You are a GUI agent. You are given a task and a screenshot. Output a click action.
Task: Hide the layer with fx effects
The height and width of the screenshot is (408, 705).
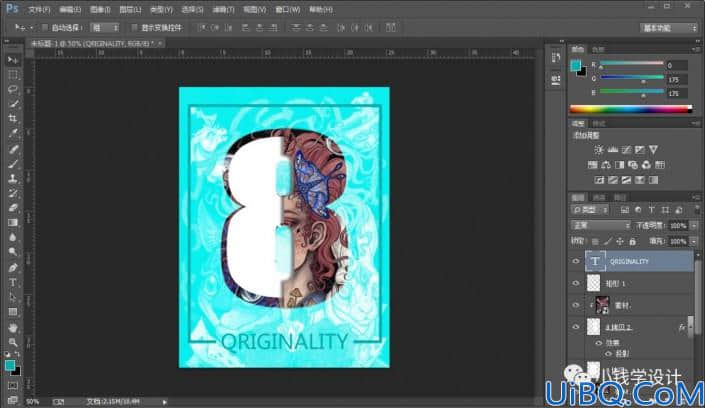[576, 327]
